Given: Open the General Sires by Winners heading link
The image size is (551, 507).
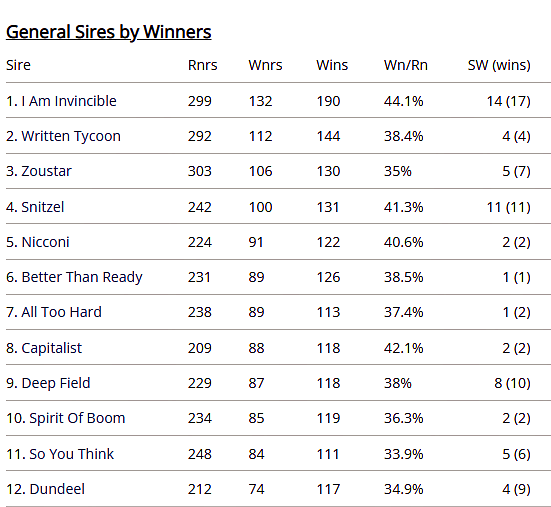Looking at the screenshot, I should pyautogui.click(x=109, y=32).
